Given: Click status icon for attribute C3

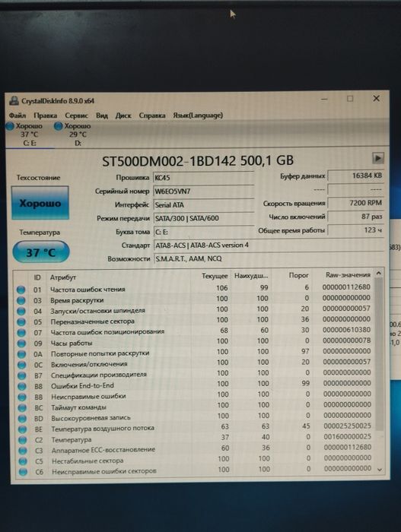Looking at the screenshot, I should pos(23,451).
